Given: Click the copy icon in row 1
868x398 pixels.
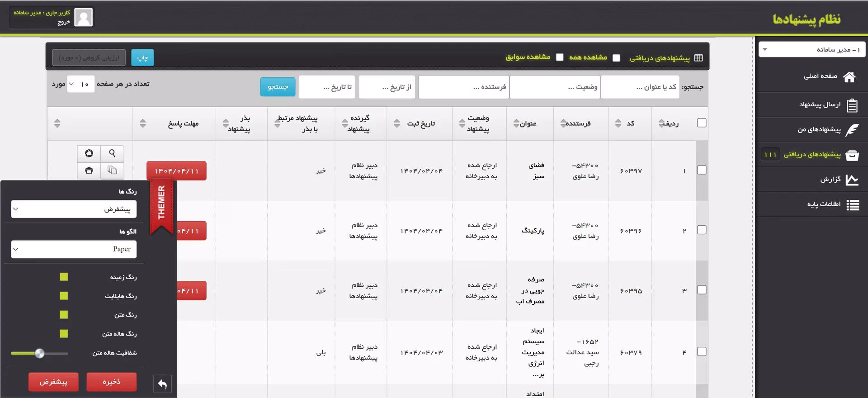Looking at the screenshot, I should click(x=112, y=170).
